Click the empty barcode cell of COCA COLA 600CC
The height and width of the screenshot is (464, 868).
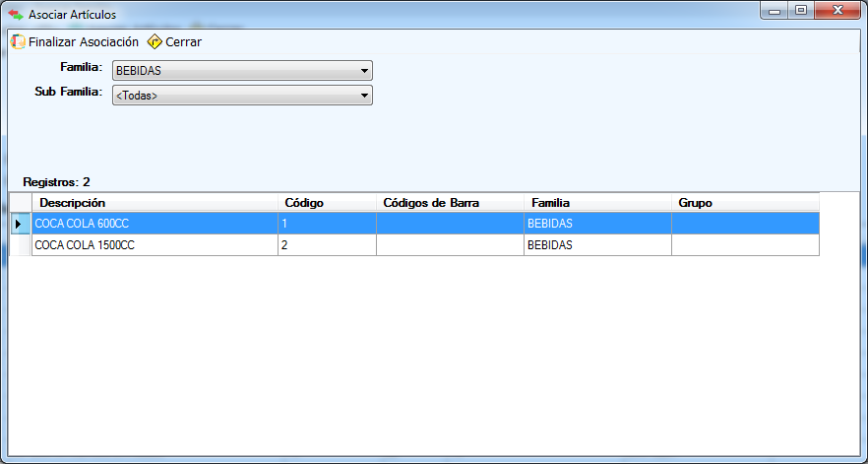click(x=450, y=224)
